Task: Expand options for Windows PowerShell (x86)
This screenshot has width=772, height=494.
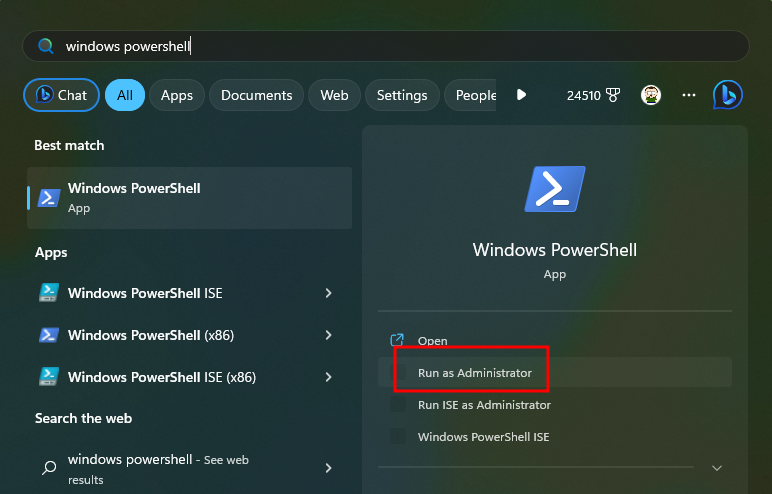Action: coord(328,335)
